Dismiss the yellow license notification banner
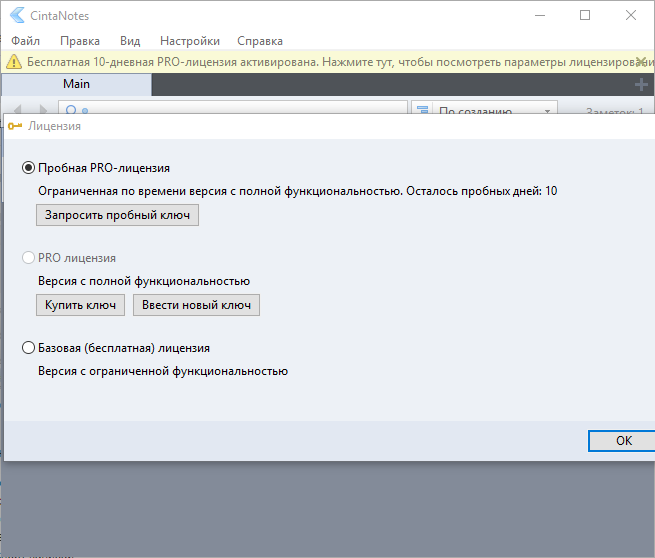The height and width of the screenshot is (558, 655). pos(640,61)
